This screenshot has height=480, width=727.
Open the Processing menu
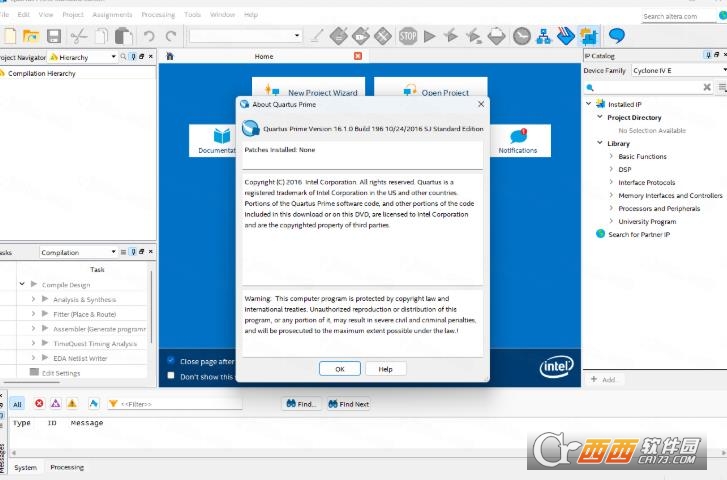pyautogui.click(x=158, y=14)
